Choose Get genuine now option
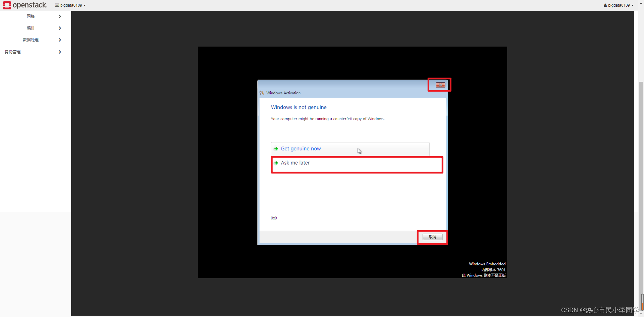Viewport: 644px width, 317px height. tap(350, 149)
